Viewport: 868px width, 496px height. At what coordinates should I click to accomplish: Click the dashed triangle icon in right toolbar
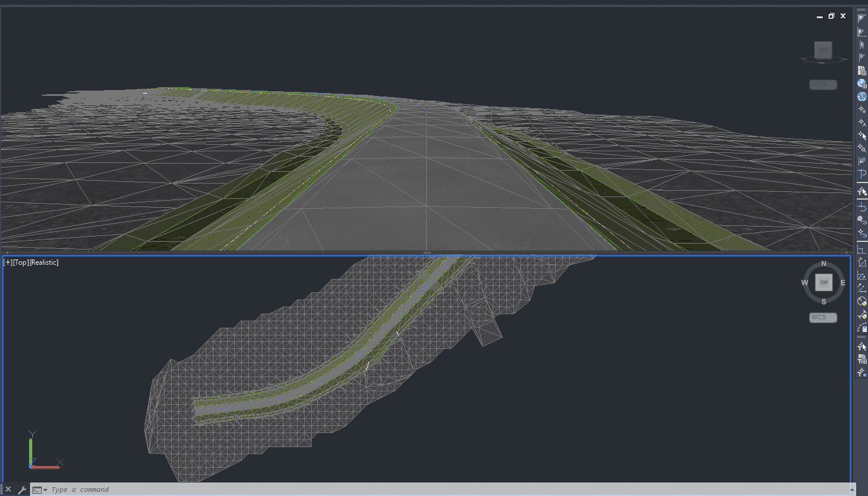coord(862,32)
